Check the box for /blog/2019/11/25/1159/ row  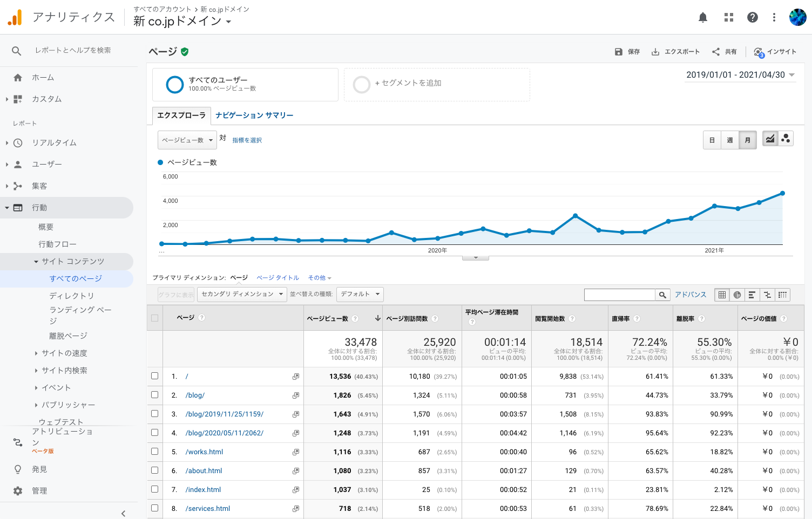pos(155,414)
